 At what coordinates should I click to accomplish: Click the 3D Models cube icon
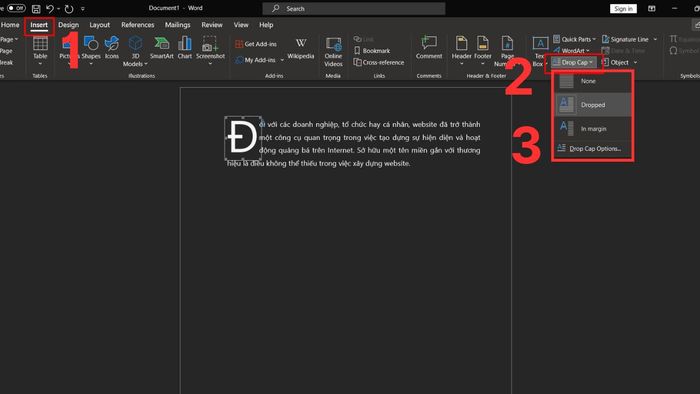[x=135, y=43]
